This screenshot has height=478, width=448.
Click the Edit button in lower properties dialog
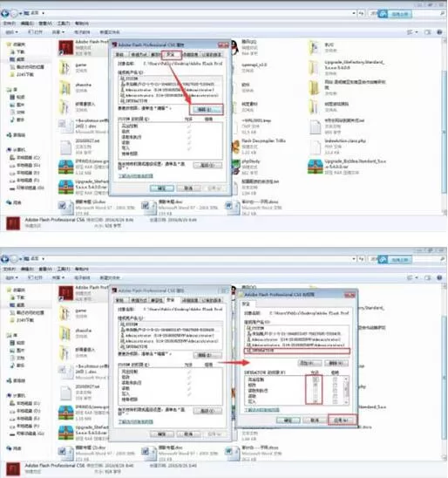(x=207, y=356)
